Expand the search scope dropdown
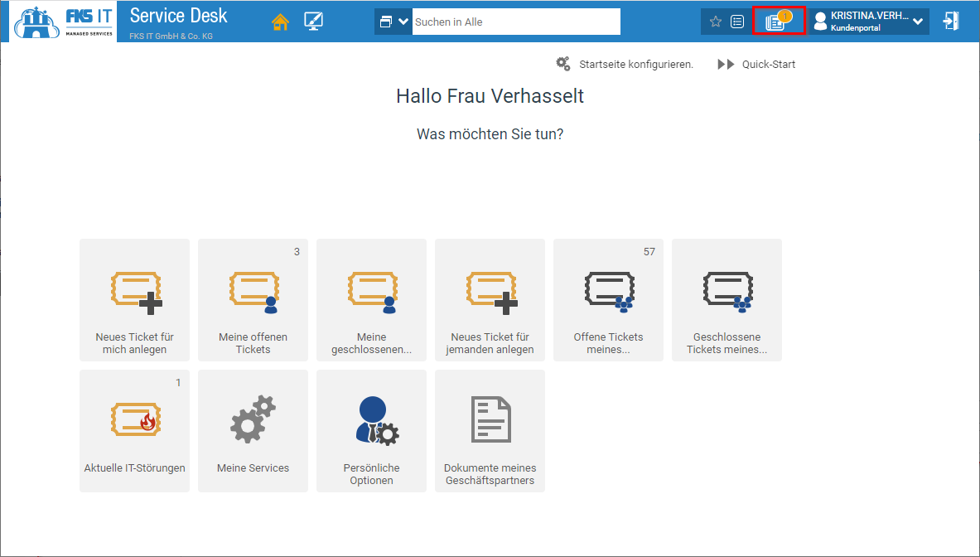This screenshot has height=557, width=980. coord(393,22)
